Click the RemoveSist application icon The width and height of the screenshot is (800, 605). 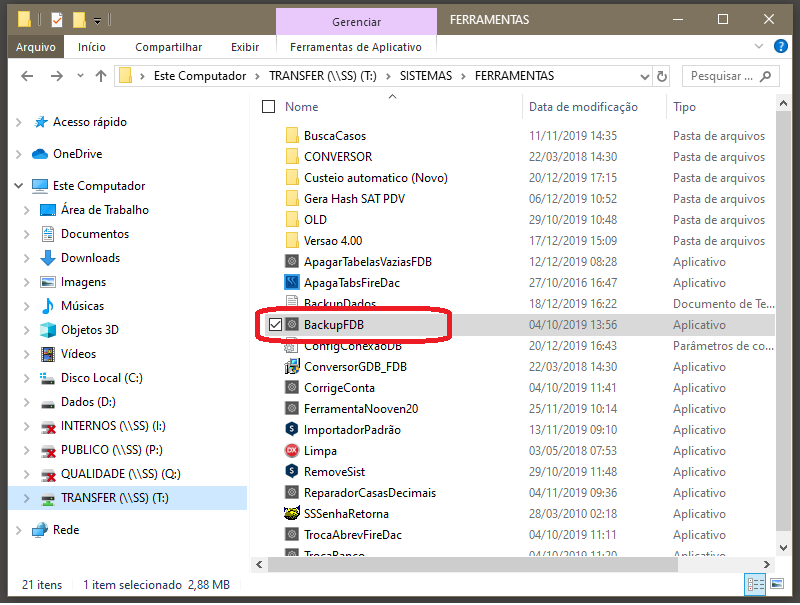(291, 472)
